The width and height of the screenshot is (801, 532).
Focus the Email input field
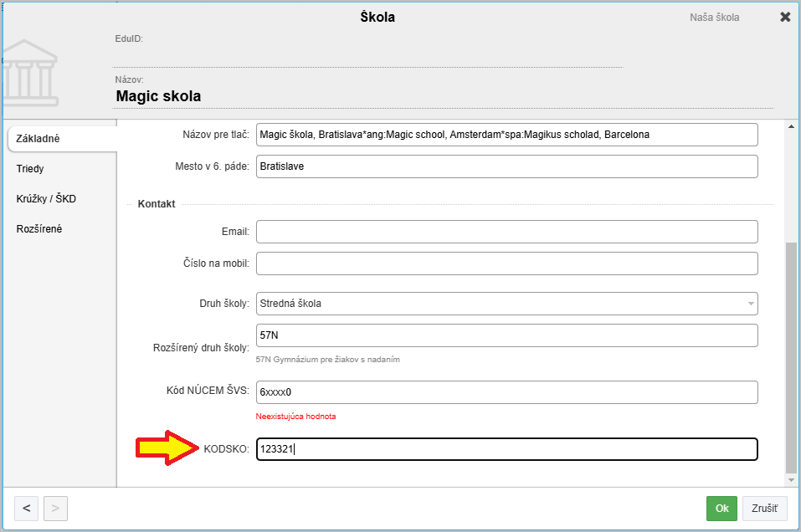coord(506,232)
